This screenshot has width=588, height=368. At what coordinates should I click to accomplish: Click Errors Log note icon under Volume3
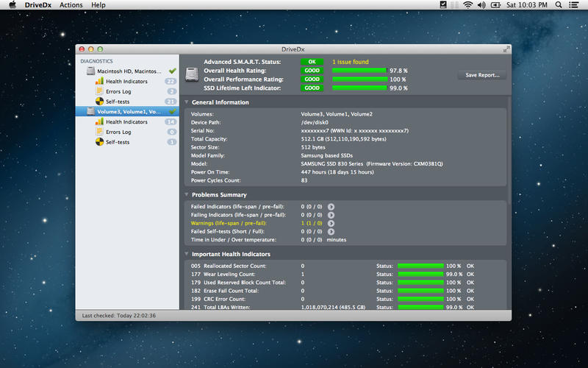pyautogui.click(x=99, y=132)
